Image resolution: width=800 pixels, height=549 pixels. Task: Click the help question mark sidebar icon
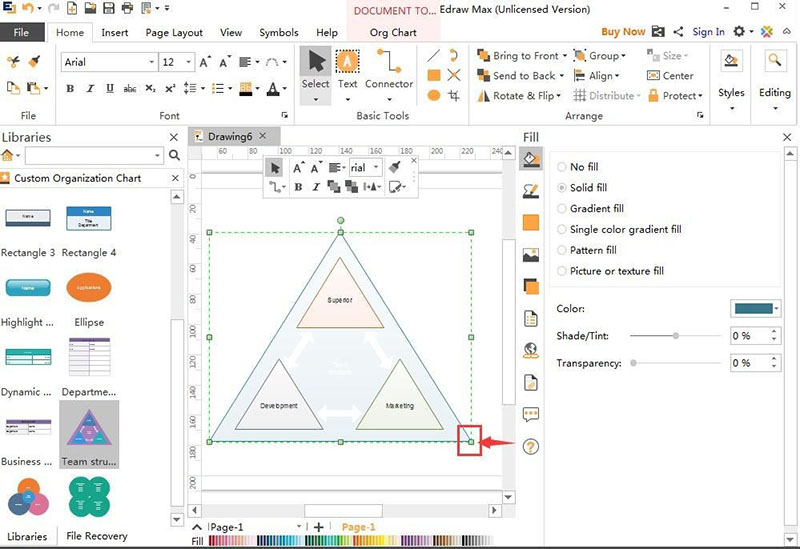531,446
